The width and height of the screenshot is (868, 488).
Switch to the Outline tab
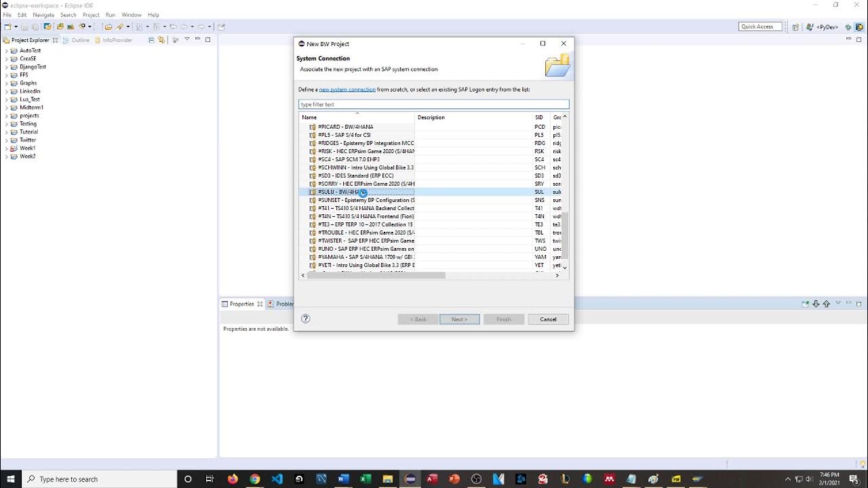pos(76,40)
